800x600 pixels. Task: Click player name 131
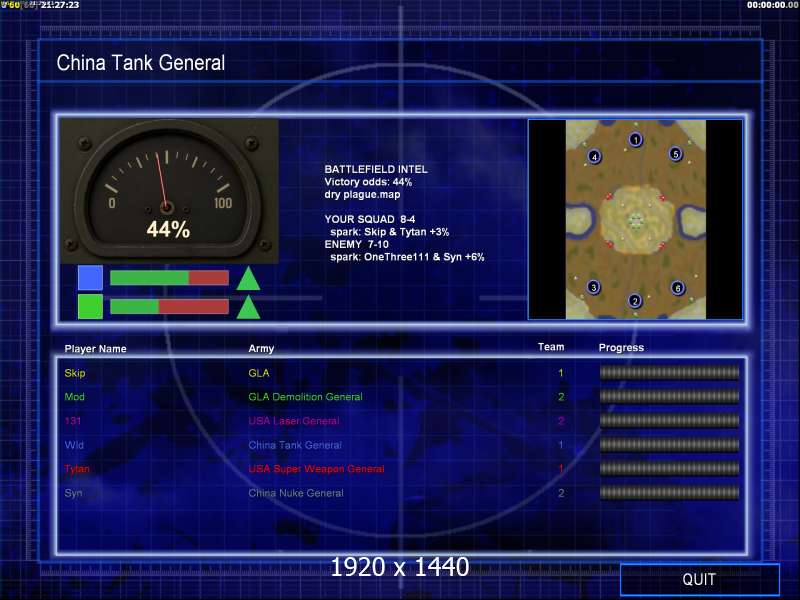point(73,421)
